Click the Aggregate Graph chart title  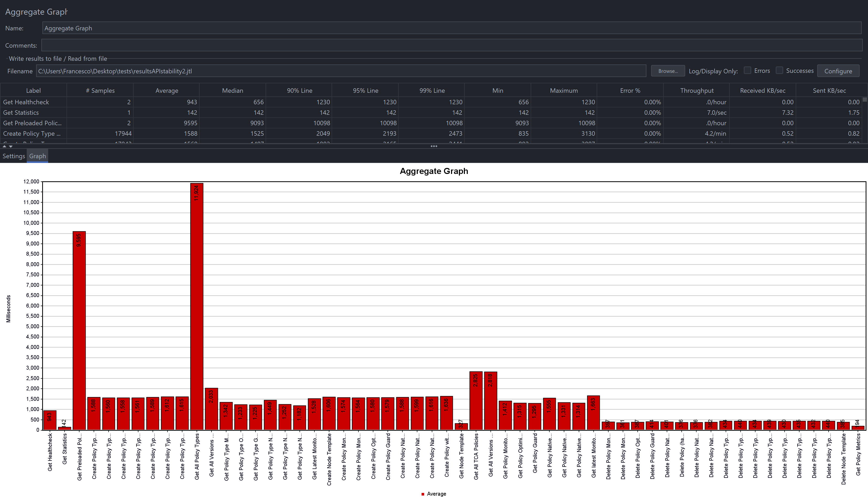pos(434,171)
